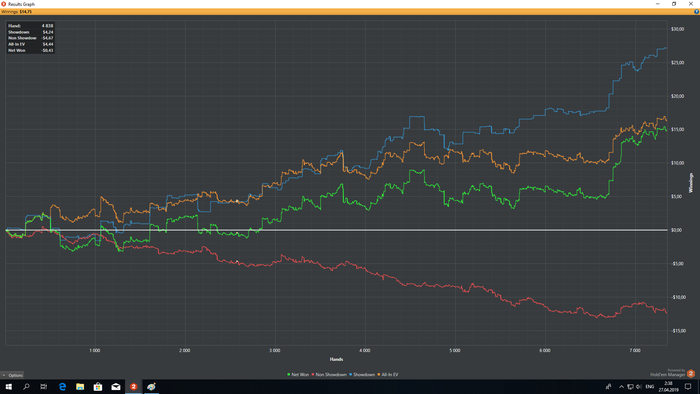Viewport: 700px width, 394px height.
Task: Click the 4 000 hands axis label
Action: pos(365,351)
